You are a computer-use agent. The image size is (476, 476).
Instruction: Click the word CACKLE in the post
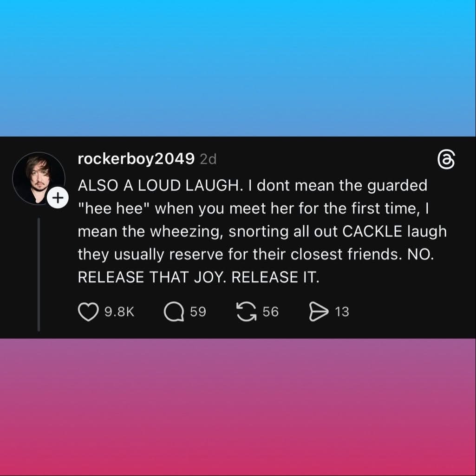tap(372, 231)
